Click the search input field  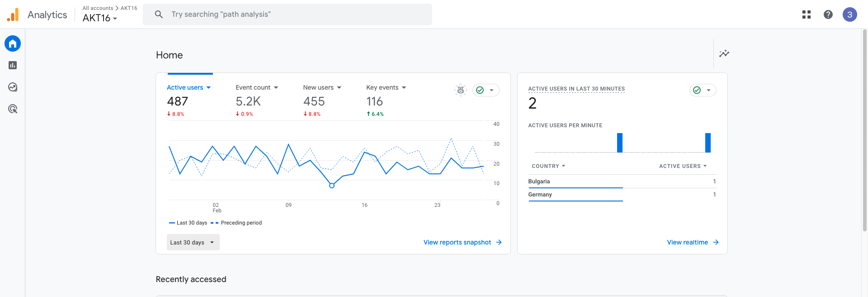coord(288,14)
